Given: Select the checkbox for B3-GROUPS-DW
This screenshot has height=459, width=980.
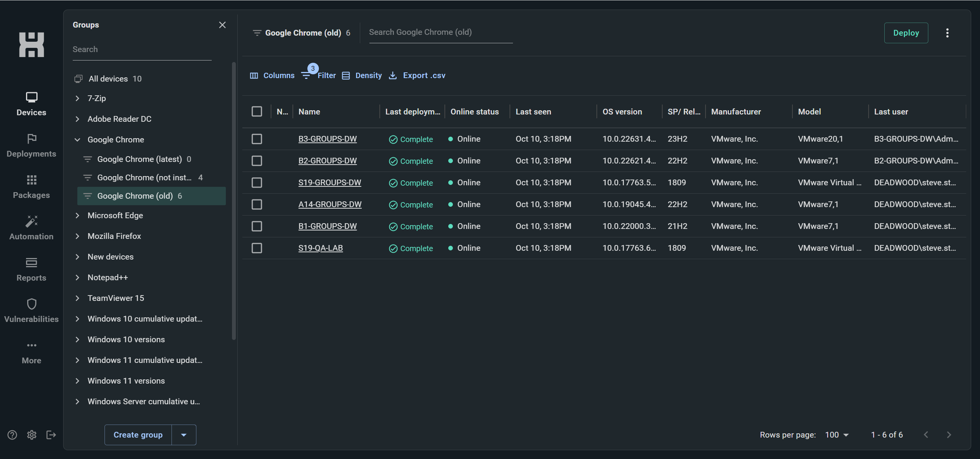Looking at the screenshot, I should [x=257, y=139].
